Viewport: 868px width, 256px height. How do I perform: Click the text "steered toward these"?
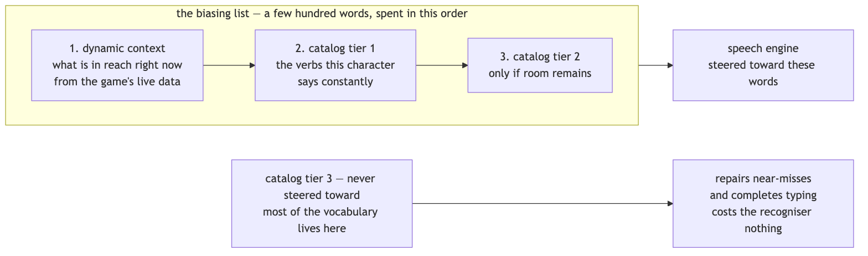pyautogui.click(x=762, y=65)
